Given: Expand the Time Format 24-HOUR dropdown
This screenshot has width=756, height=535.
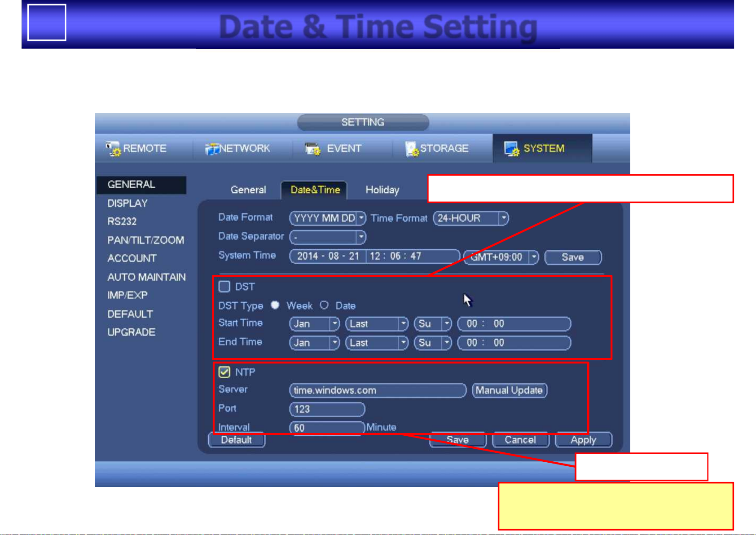Looking at the screenshot, I should (504, 218).
